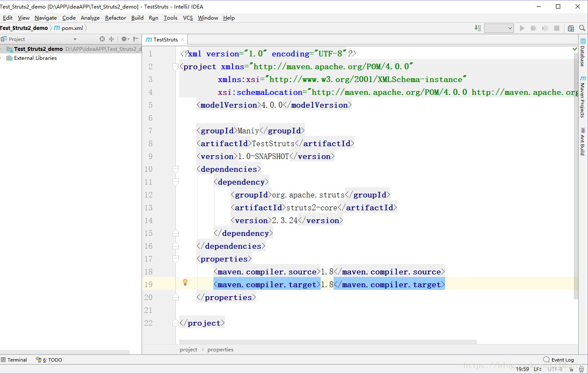
Task: Click 'struts2-core' text on line 13
Action: [312, 208]
